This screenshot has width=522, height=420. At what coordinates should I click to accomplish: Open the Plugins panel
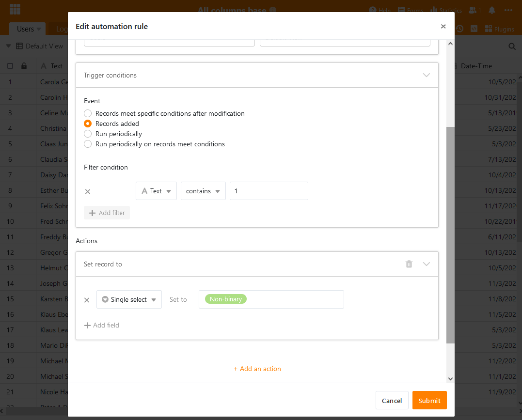tap(499, 29)
